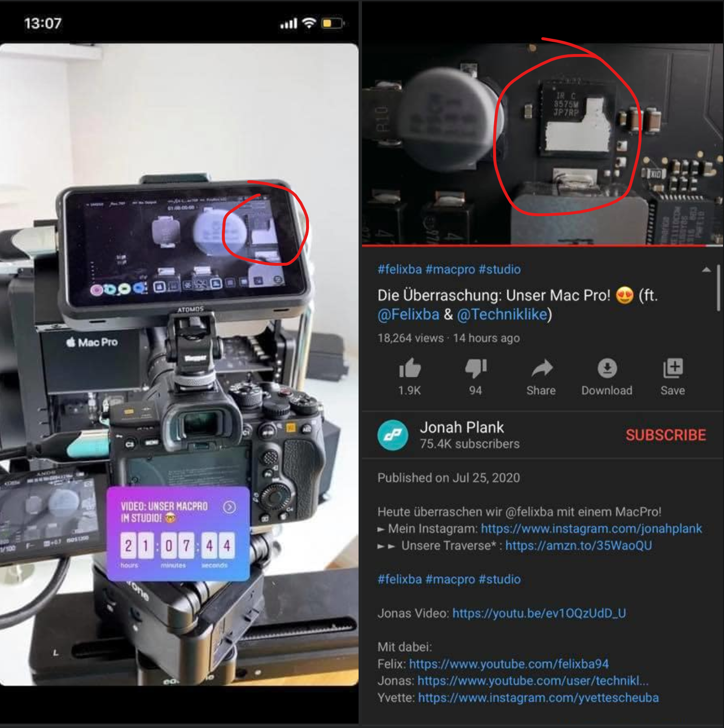724x728 pixels.
Task: Dislike the video with thumbs down
Action: (475, 368)
